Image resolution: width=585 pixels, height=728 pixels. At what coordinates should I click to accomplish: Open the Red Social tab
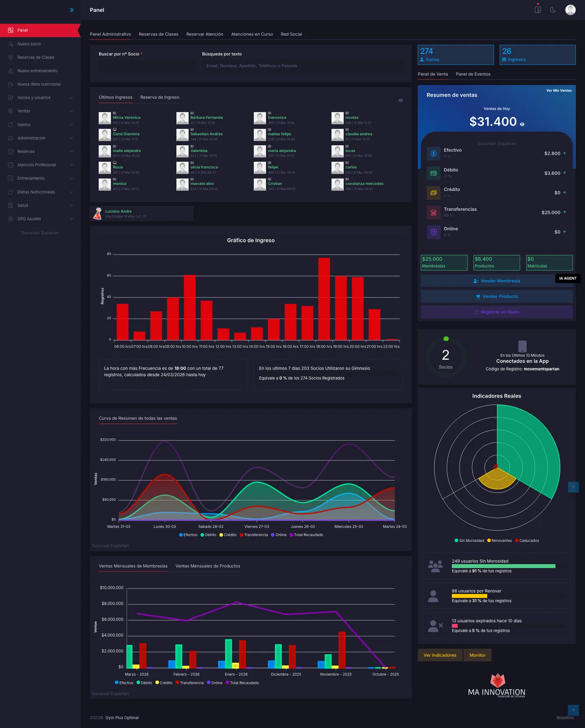291,34
